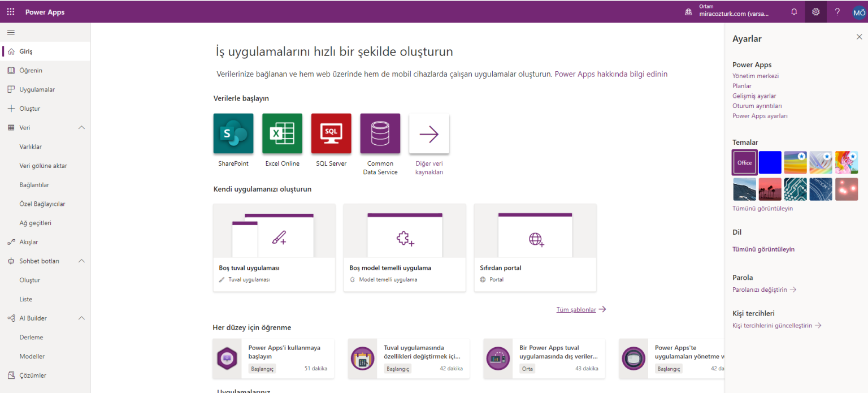
Task: Open the help question mark icon
Action: 837,12
